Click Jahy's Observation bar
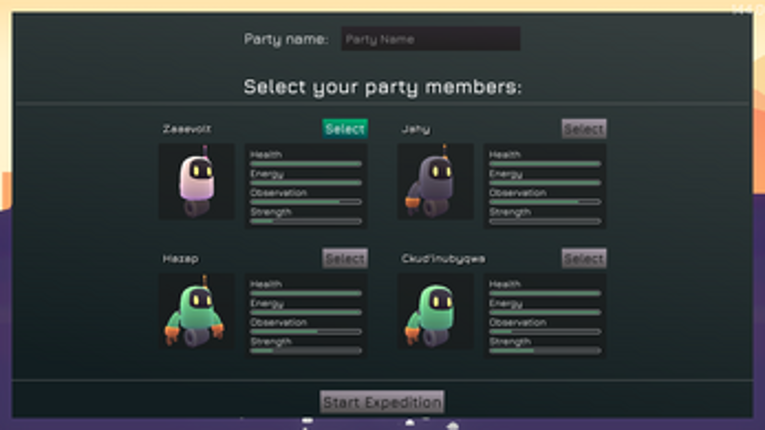The image size is (765, 430). point(545,201)
